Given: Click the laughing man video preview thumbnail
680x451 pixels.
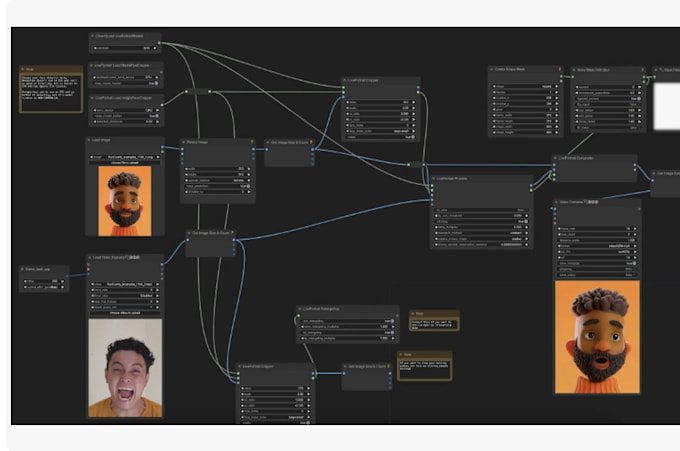Looking at the screenshot, I should pos(125,367).
